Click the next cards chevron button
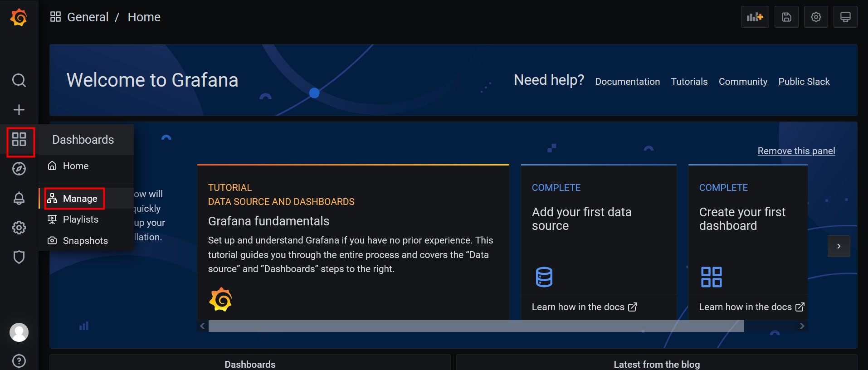The width and height of the screenshot is (868, 370). (x=839, y=246)
